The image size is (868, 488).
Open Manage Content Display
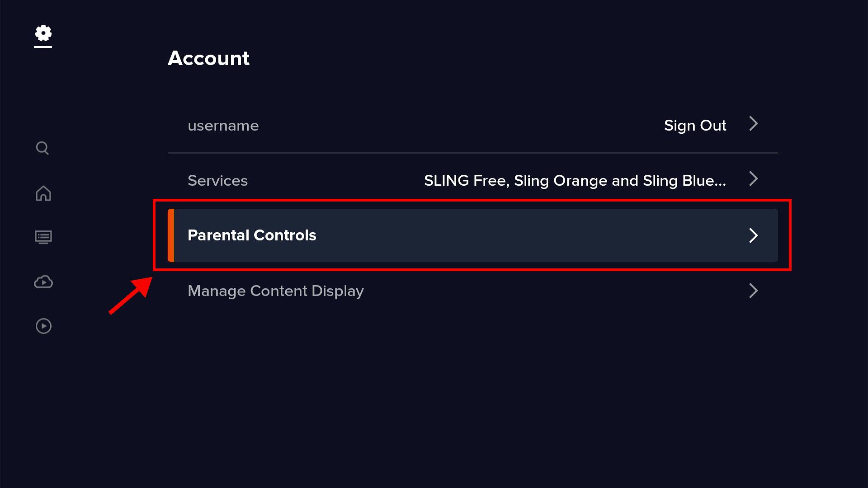276,291
